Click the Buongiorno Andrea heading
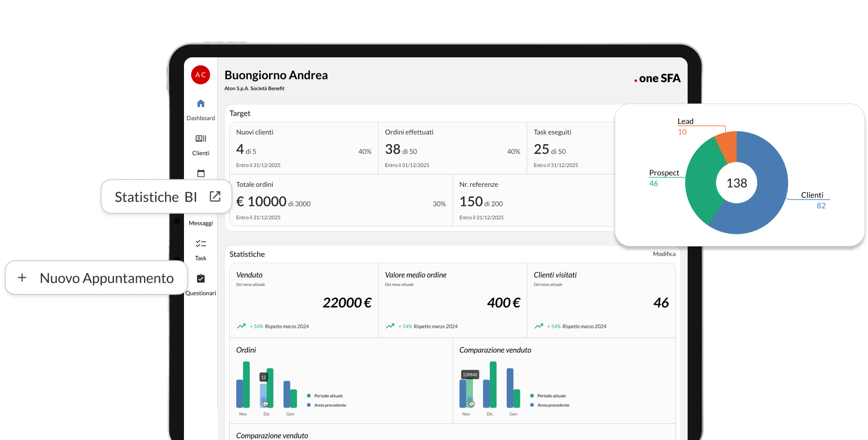The width and height of the screenshot is (868, 440). click(x=276, y=75)
